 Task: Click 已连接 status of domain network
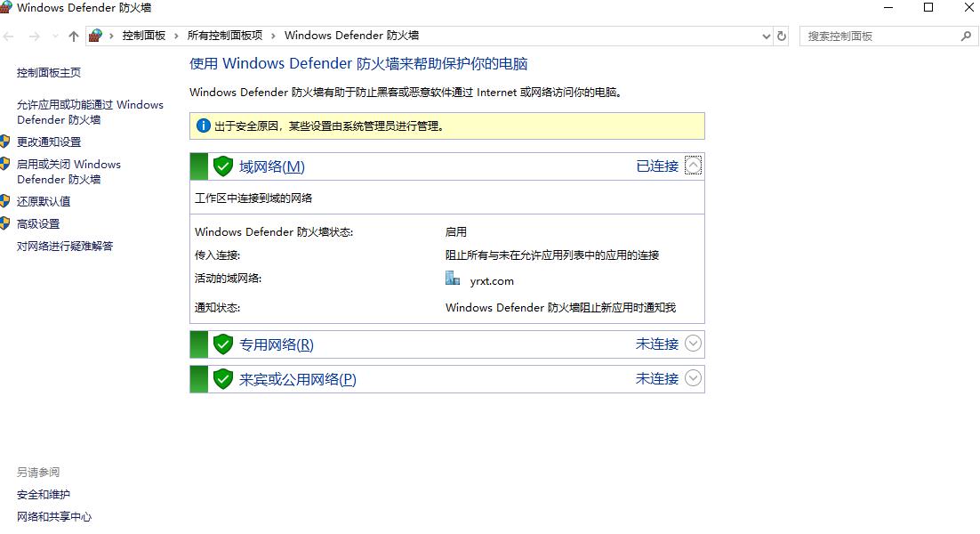[x=657, y=166]
